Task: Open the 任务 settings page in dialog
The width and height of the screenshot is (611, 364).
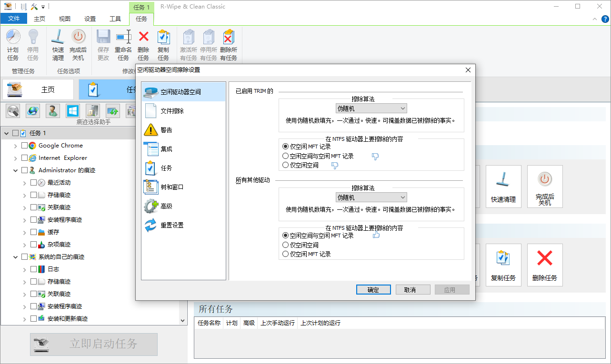Action: [x=183, y=168]
